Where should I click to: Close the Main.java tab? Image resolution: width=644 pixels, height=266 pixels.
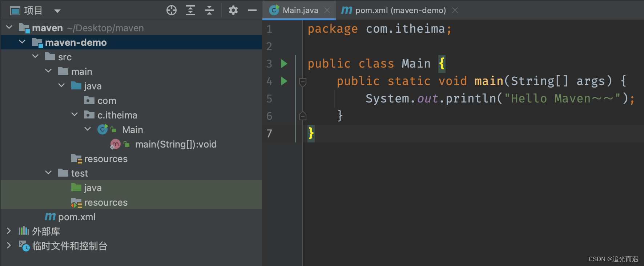click(x=327, y=10)
